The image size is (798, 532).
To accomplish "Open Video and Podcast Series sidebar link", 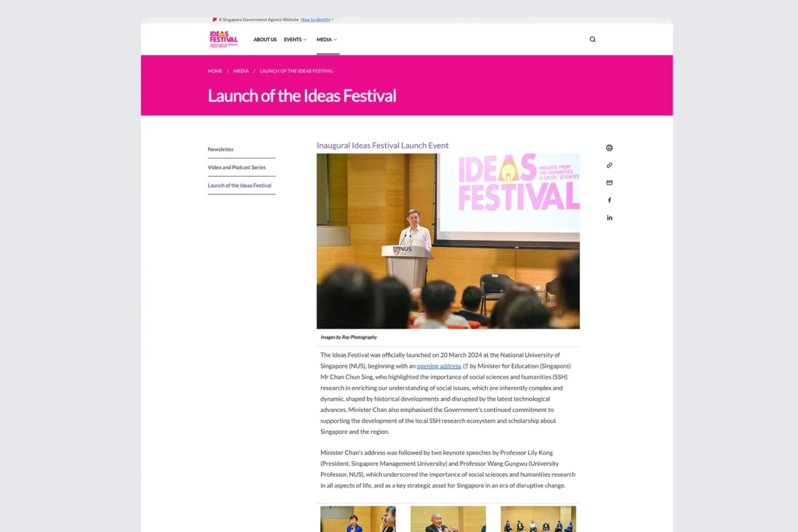I will (x=236, y=167).
